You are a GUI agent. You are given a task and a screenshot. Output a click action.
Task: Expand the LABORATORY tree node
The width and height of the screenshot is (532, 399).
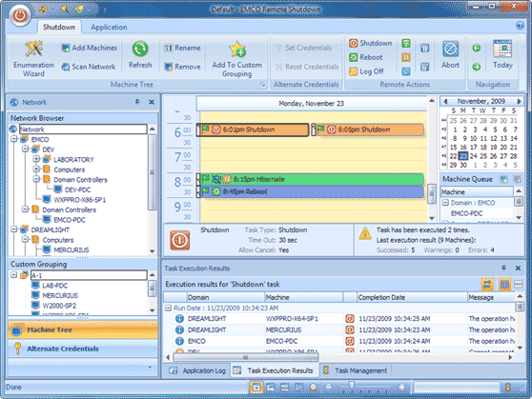(x=36, y=159)
